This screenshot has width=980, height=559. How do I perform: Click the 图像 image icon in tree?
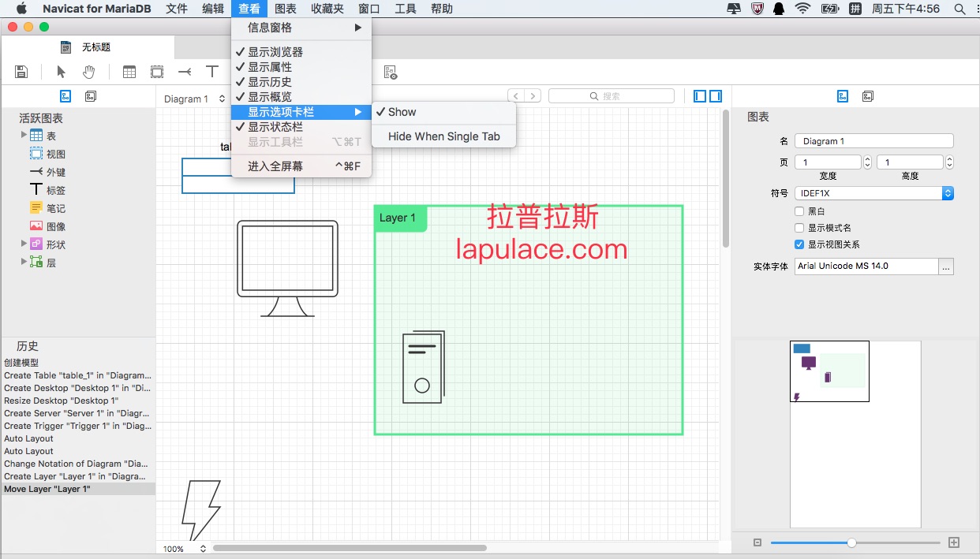tap(36, 226)
